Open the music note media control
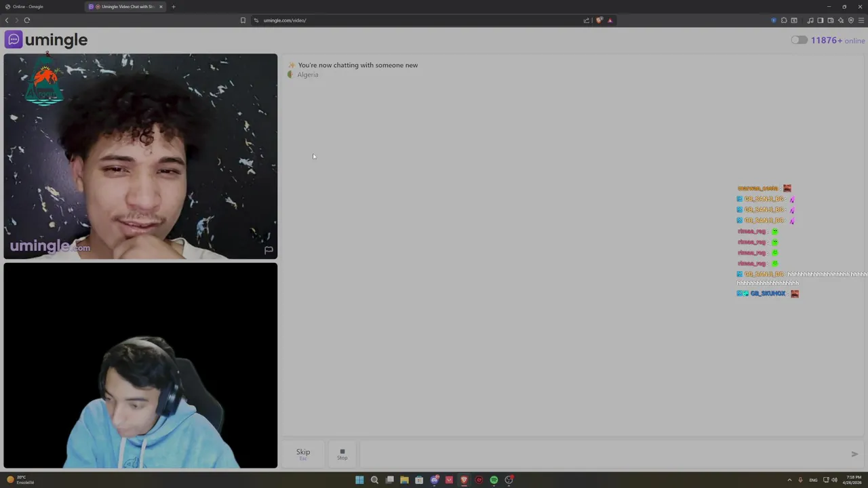 (x=810, y=20)
